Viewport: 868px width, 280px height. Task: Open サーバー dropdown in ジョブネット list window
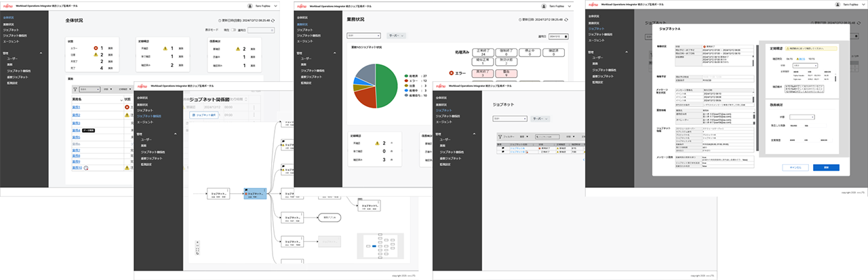point(541,118)
